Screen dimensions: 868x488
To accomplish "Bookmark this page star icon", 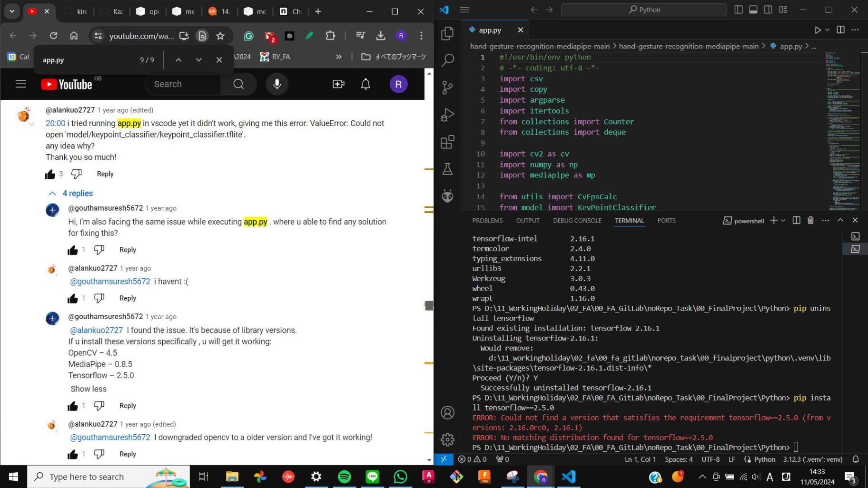I will click(220, 36).
